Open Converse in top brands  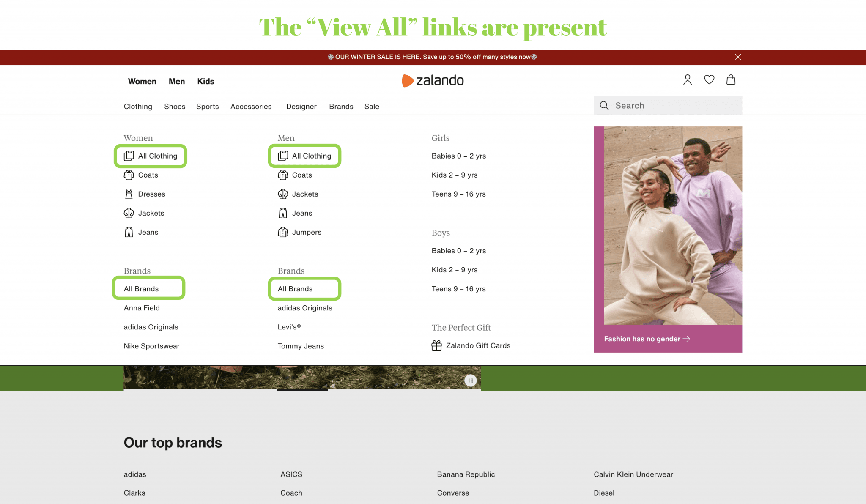click(453, 493)
